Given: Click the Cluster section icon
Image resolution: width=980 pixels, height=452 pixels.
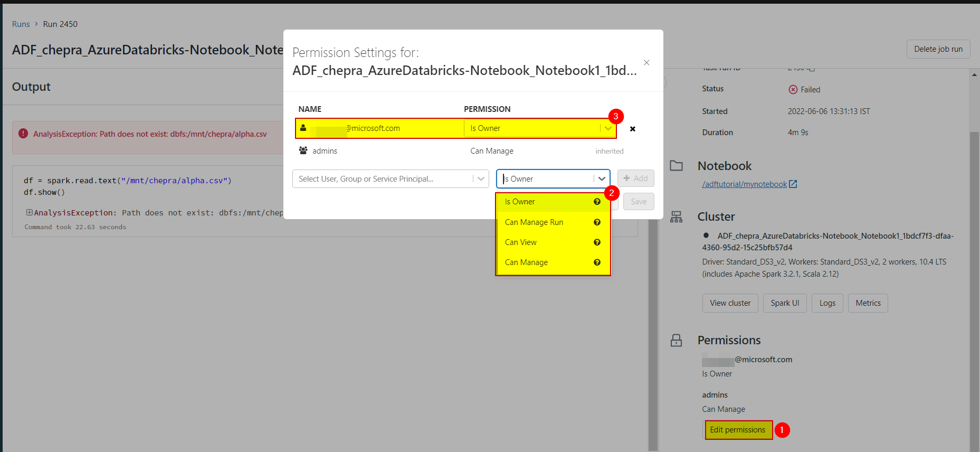Looking at the screenshot, I should [x=676, y=217].
